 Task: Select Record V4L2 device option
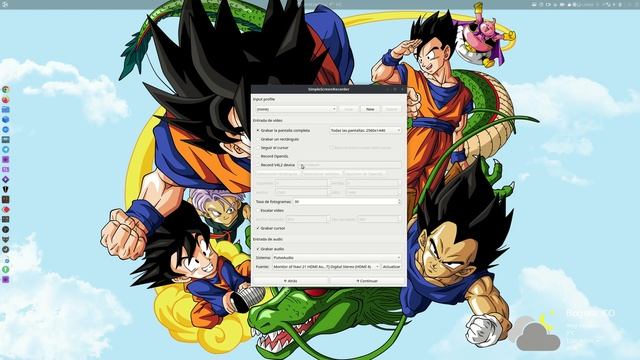point(276,165)
